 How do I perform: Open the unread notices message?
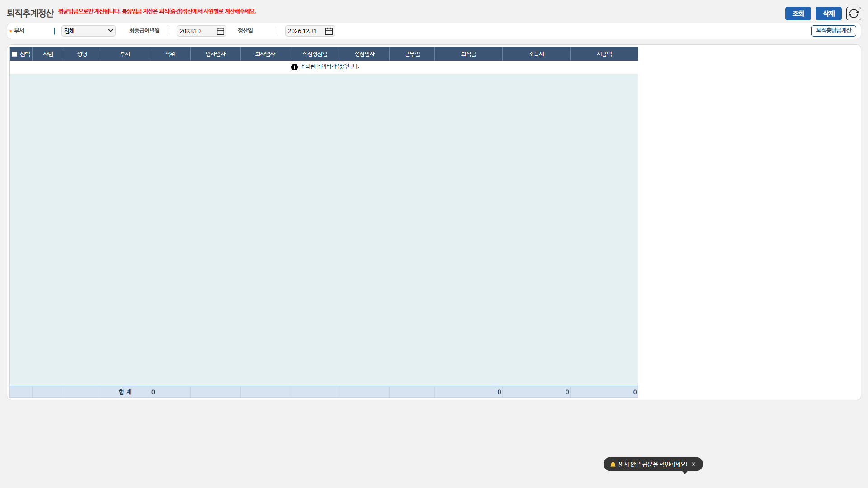coord(652,464)
